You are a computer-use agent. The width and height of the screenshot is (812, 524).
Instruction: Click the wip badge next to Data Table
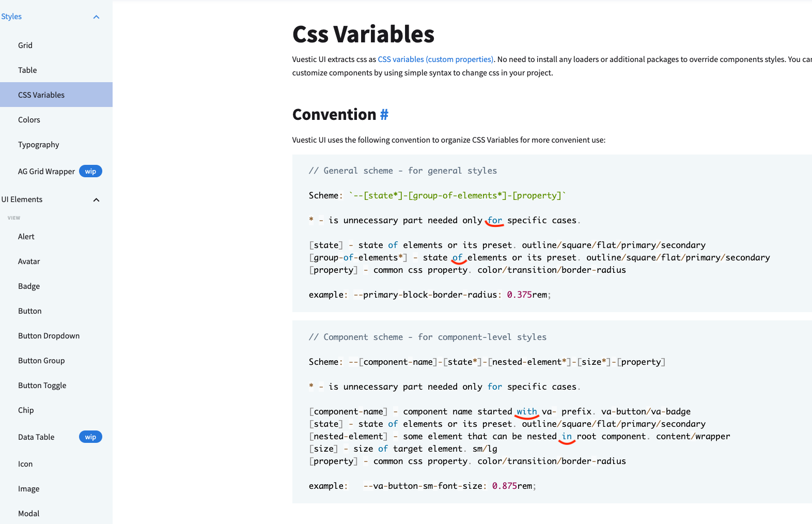[x=90, y=437]
